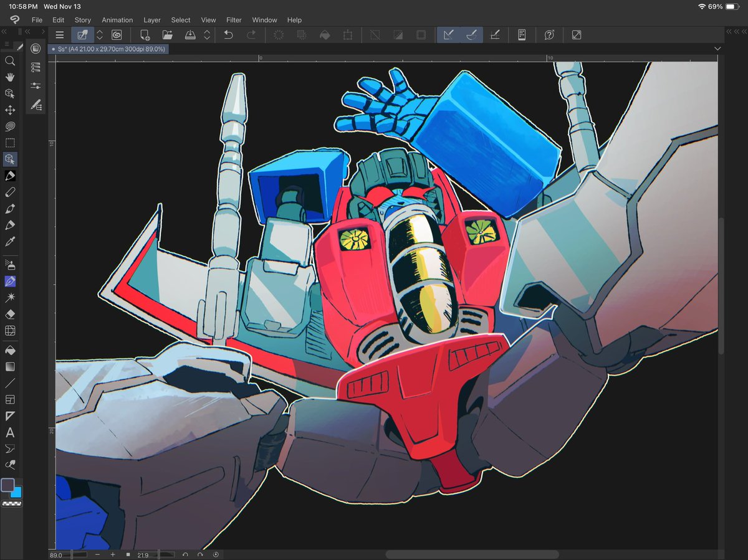Expand the save options up-down arrows
The width and height of the screenshot is (748, 560).
(207, 35)
